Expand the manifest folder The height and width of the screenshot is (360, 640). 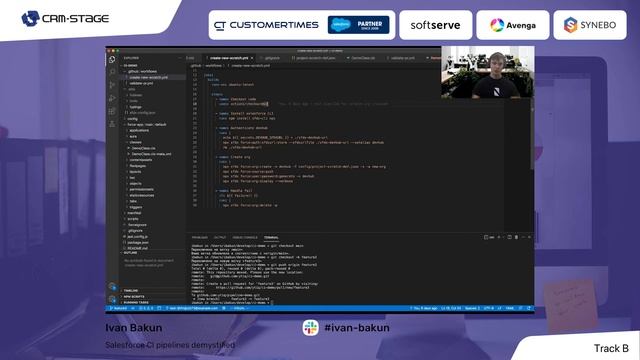point(134,213)
